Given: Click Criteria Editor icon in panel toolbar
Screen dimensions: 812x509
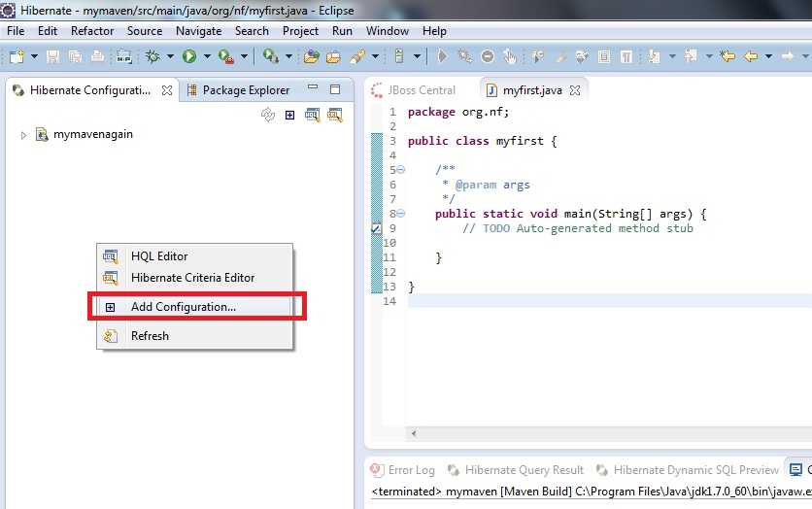Looking at the screenshot, I should 334,115.
